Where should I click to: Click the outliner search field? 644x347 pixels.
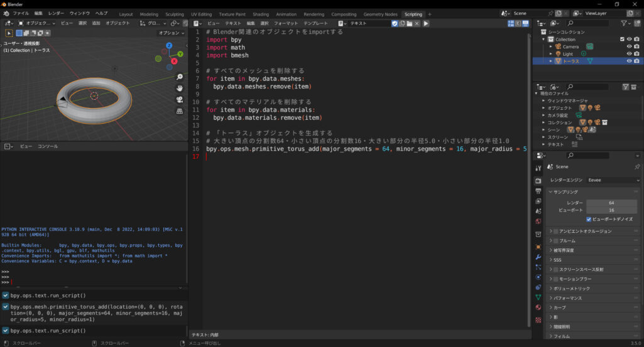587,23
